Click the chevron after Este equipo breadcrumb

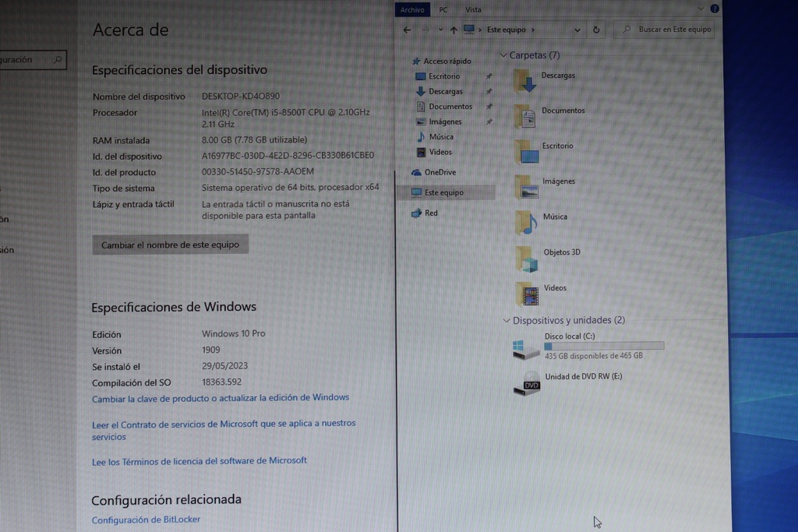pyautogui.click(x=533, y=30)
